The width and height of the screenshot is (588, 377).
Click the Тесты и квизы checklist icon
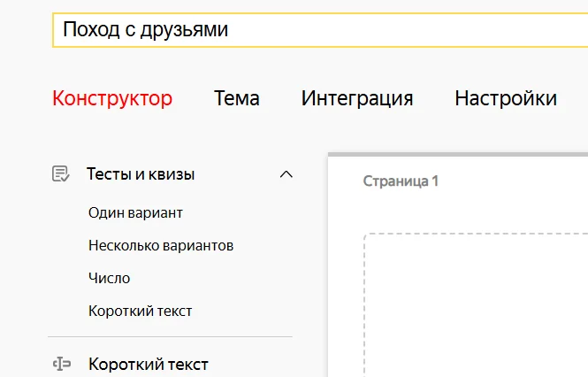(x=60, y=173)
